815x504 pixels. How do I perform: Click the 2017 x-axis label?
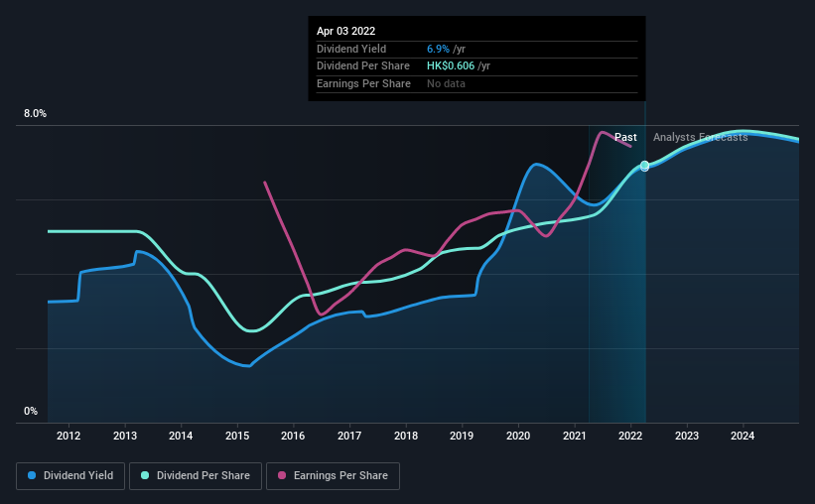pyautogui.click(x=349, y=436)
